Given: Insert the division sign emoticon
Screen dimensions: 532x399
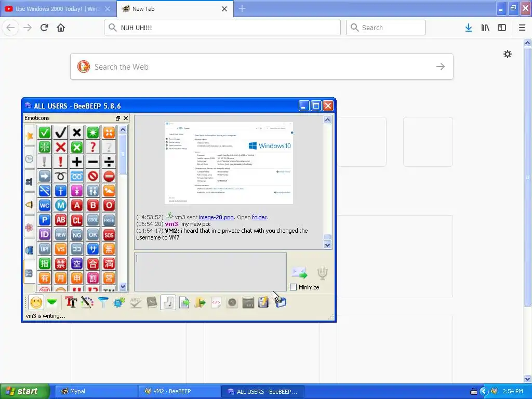Looking at the screenshot, I should [109, 162].
